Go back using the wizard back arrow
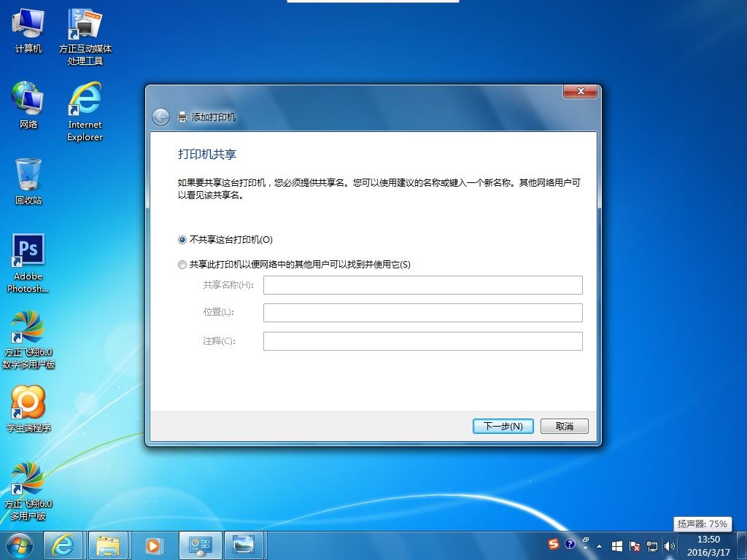The image size is (747, 560). point(160,117)
